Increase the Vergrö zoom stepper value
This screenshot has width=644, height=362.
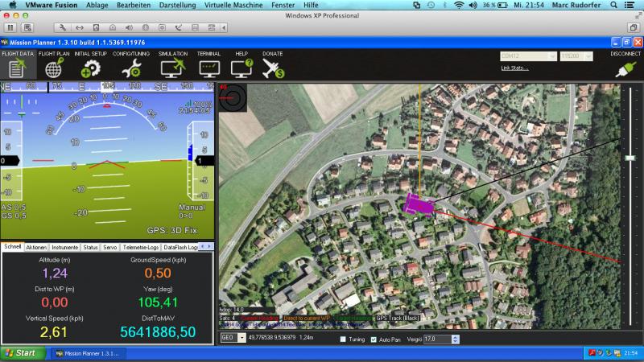click(455, 337)
